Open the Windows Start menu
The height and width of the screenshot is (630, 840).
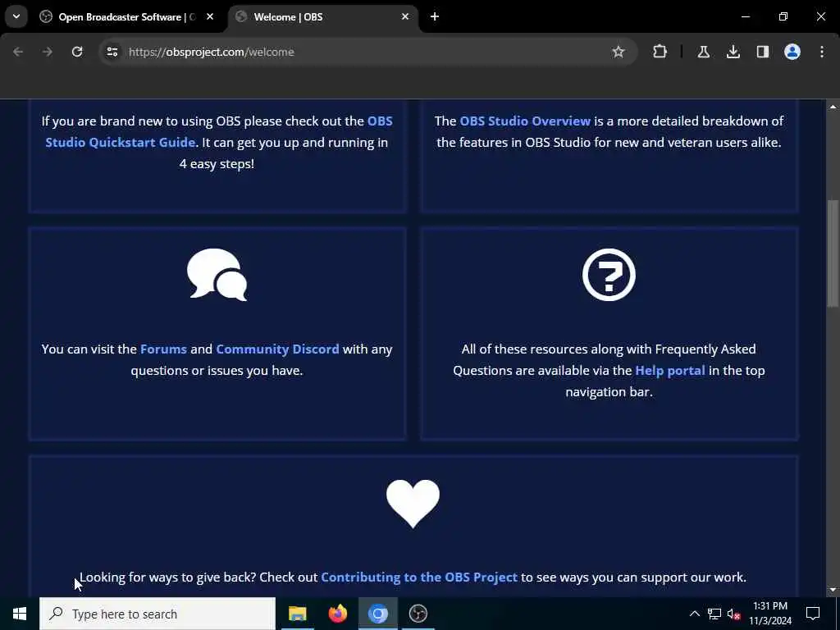20,614
